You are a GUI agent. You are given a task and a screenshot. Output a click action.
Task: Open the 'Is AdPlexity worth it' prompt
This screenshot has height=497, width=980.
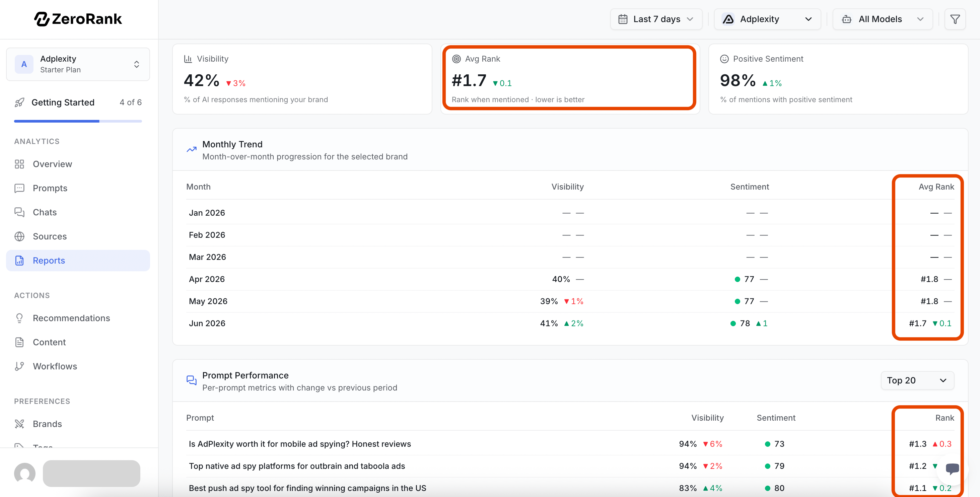pos(300,444)
